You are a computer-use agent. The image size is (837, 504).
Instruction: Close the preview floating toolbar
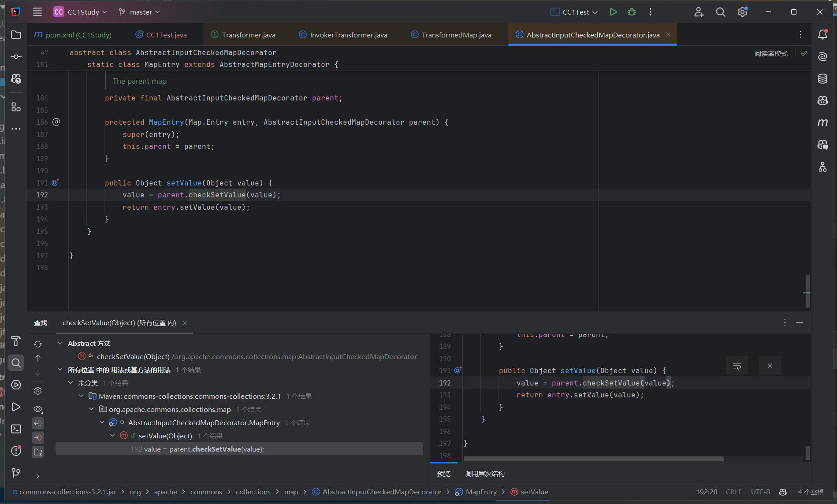coord(770,366)
